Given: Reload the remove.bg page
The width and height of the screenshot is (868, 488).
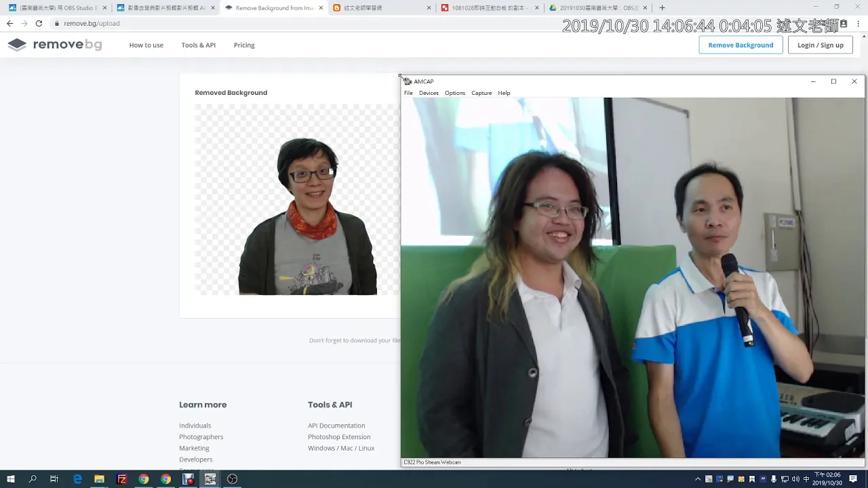Looking at the screenshot, I should tap(39, 23).
